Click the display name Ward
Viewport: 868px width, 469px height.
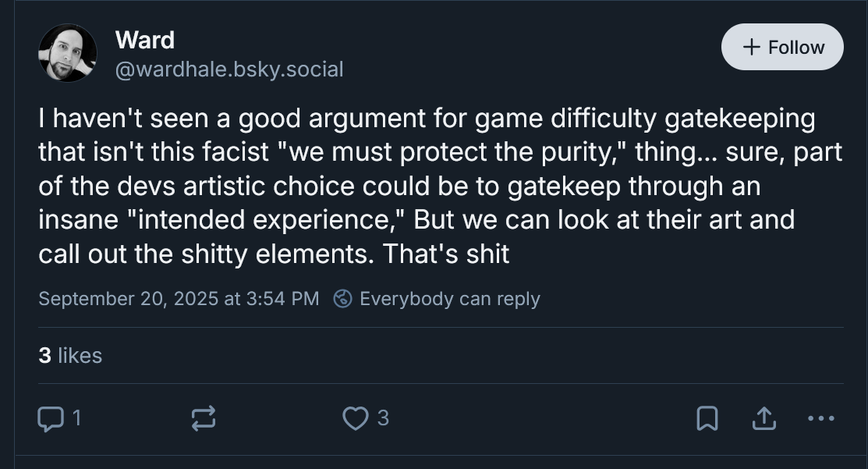pyautogui.click(x=144, y=39)
